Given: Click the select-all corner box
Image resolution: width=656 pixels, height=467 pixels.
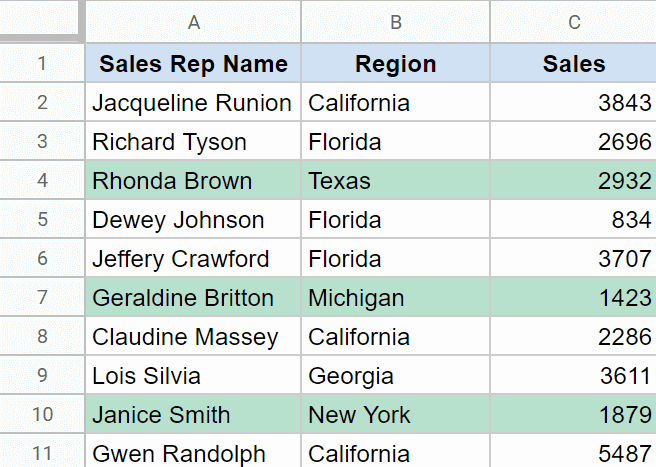Looking at the screenshot, I should (41, 21).
